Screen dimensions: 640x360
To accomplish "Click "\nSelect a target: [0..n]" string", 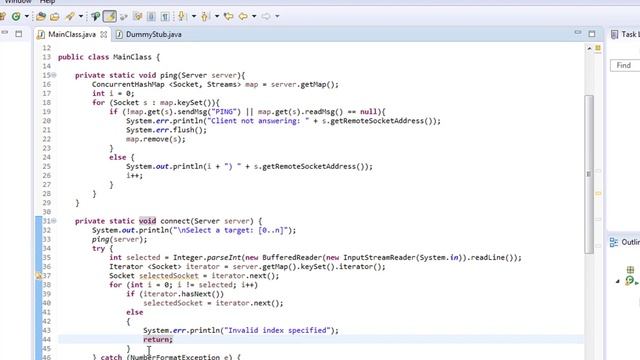I will [x=231, y=230].
